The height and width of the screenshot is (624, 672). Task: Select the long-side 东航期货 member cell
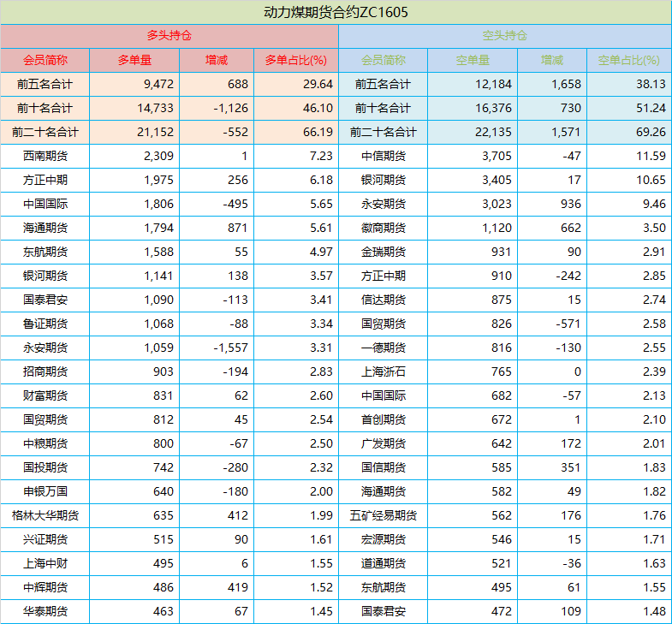tap(45, 252)
